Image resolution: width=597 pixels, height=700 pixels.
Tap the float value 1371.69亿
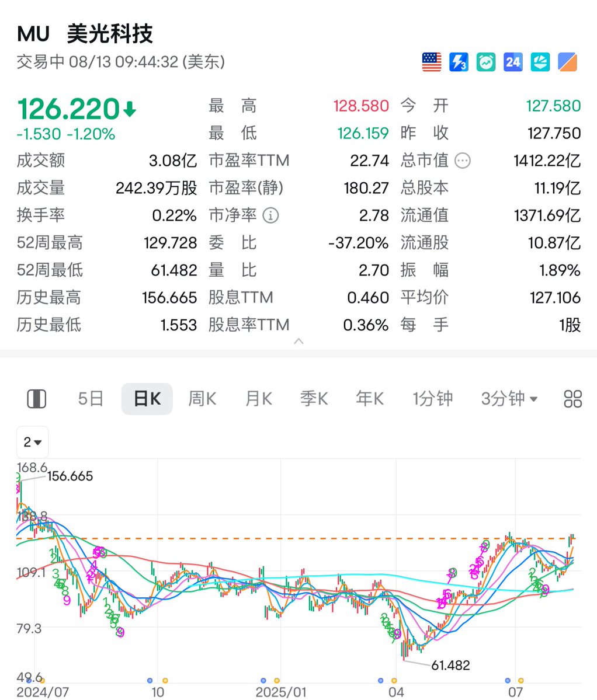click(547, 215)
